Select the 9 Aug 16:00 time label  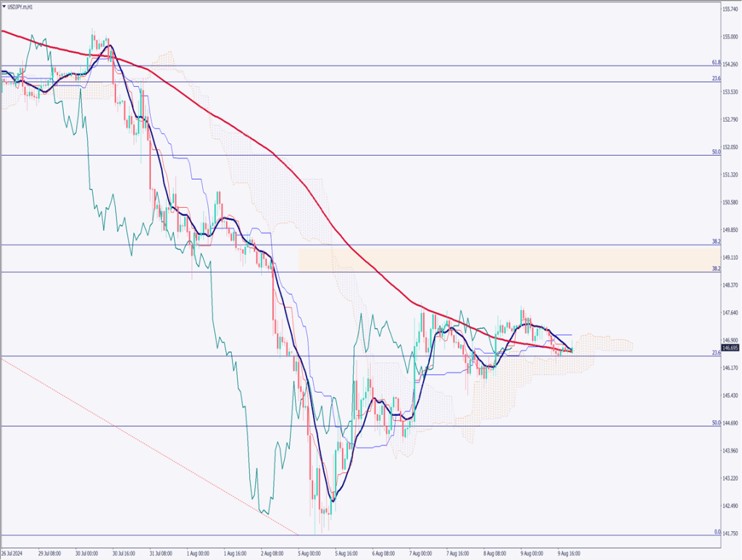[567, 551]
